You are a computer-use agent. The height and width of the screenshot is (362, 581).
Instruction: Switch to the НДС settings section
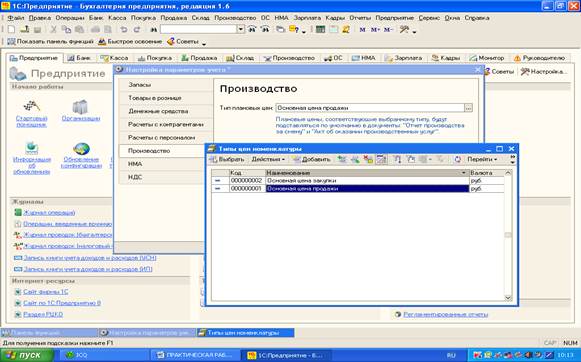[166, 177]
